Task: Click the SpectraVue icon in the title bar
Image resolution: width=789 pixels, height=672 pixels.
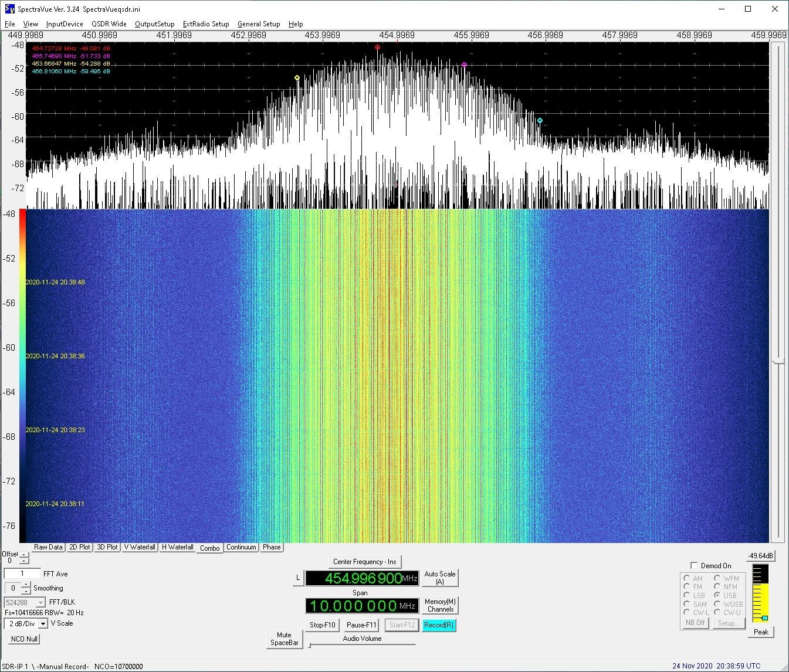Action: point(9,9)
